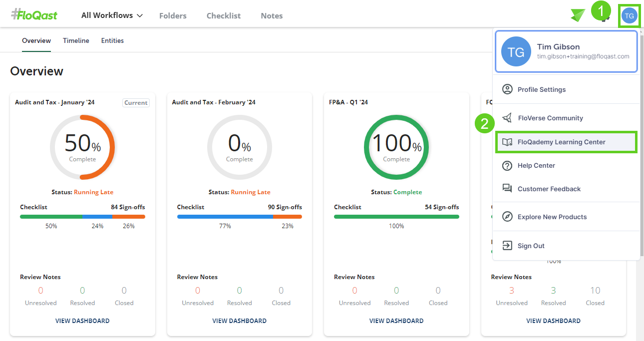Click the 77% label under February checklist
644x341 pixels.
coord(225,226)
